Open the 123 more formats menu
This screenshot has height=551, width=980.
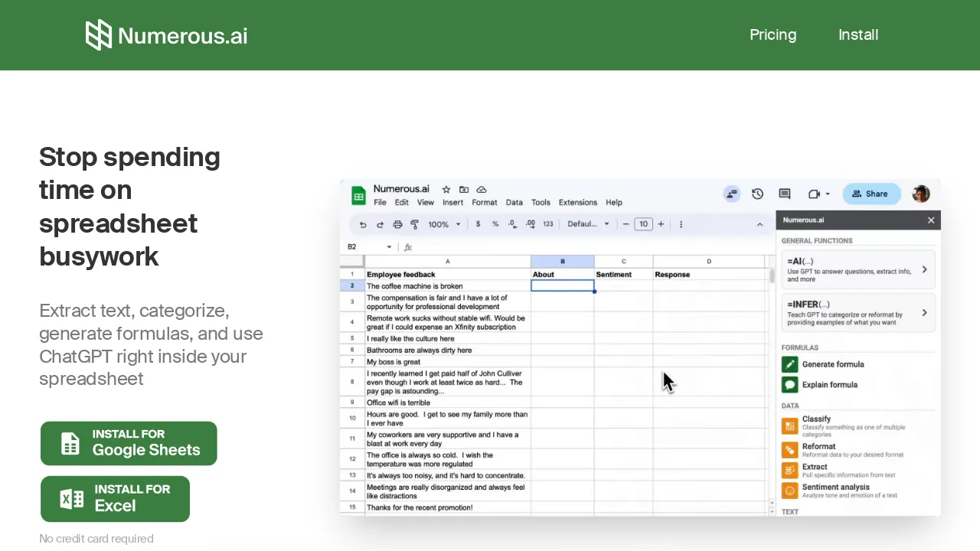[x=548, y=224]
